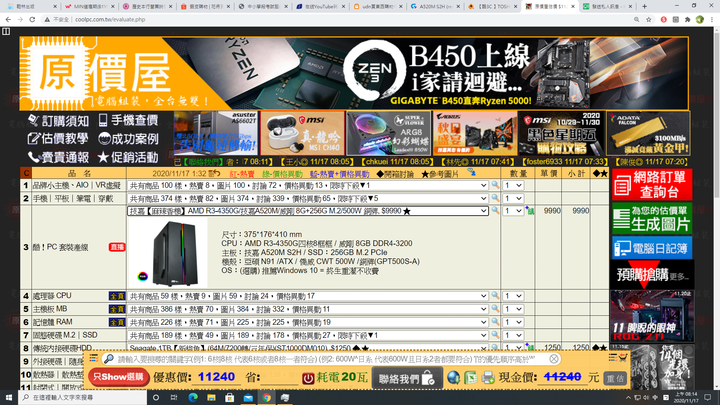Click the list menu icon left of keyword search
This screenshot has height=405, width=720.
(x=93, y=358)
